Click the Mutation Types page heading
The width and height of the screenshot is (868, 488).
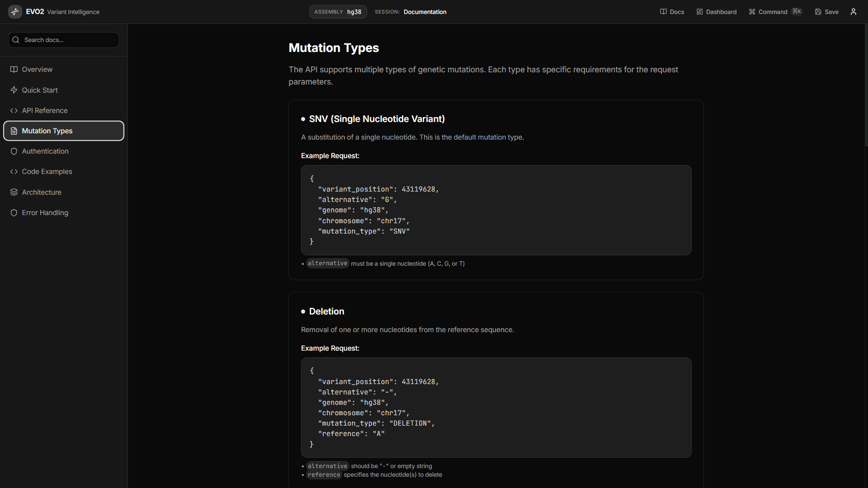334,48
